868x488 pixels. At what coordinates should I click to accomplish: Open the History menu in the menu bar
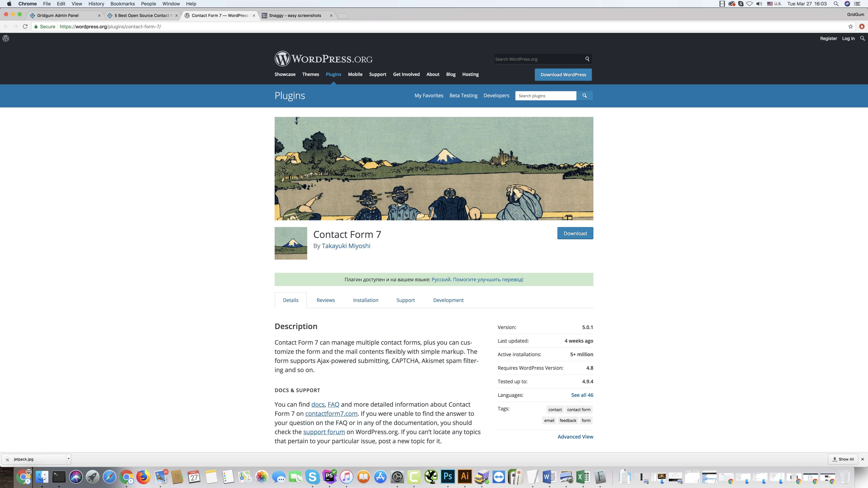[96, 4]
